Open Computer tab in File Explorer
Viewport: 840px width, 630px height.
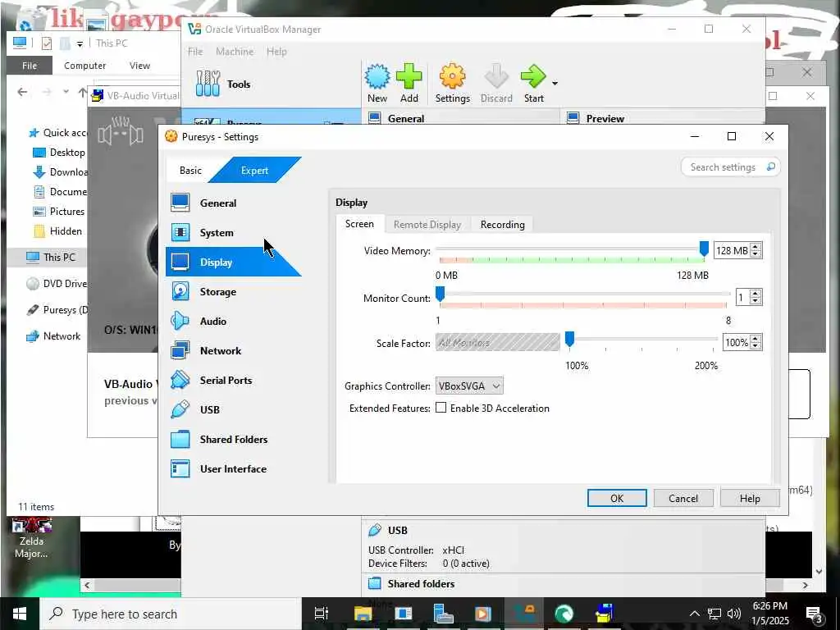[x=84, y=66]
